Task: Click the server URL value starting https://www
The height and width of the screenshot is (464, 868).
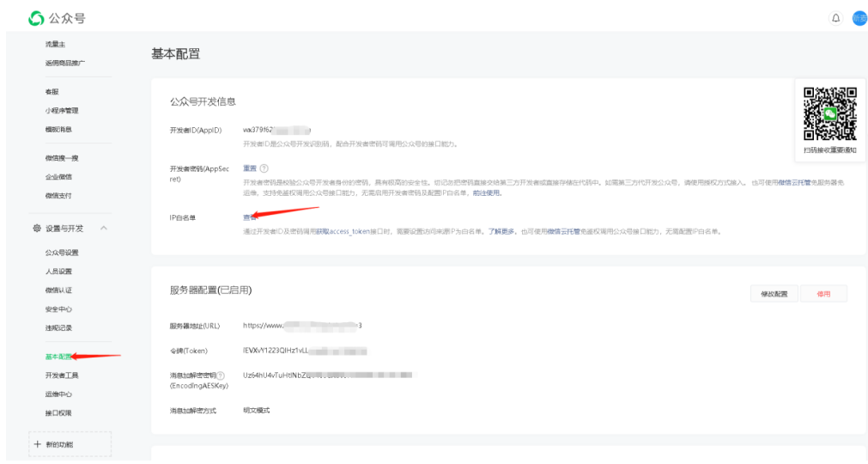Action: point(302,326)
